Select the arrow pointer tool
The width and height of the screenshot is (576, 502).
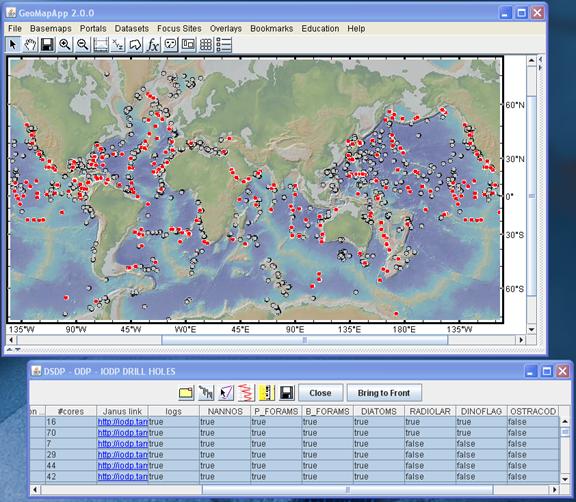click(13, 45)
